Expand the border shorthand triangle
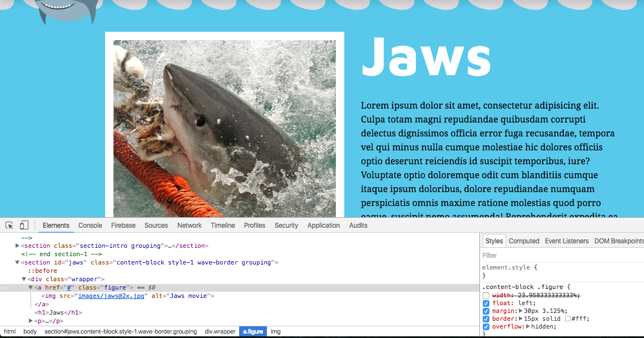Viewport: 644px width, 338px height. (521, 319)
